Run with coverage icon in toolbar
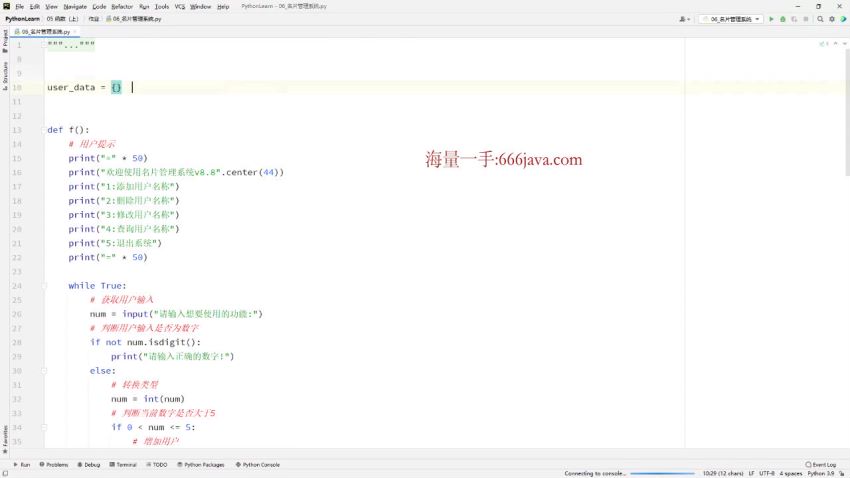Screen dimensions: 850x478 pos(793,19)
